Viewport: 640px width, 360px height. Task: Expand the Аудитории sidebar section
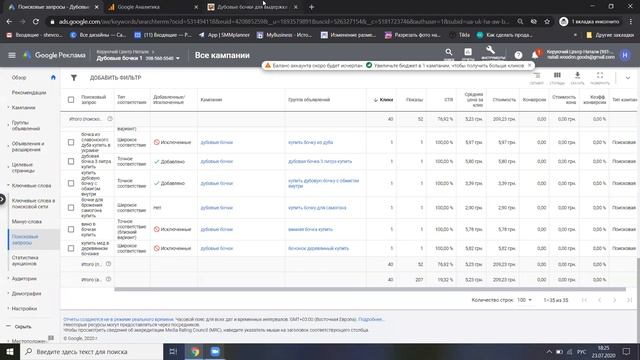[8, 278]
